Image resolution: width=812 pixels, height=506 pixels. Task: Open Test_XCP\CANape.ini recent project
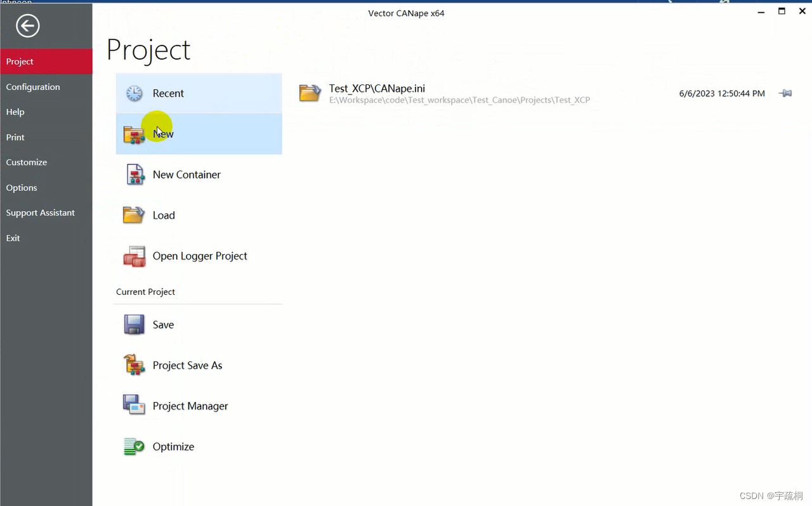(x=377, y=89)
